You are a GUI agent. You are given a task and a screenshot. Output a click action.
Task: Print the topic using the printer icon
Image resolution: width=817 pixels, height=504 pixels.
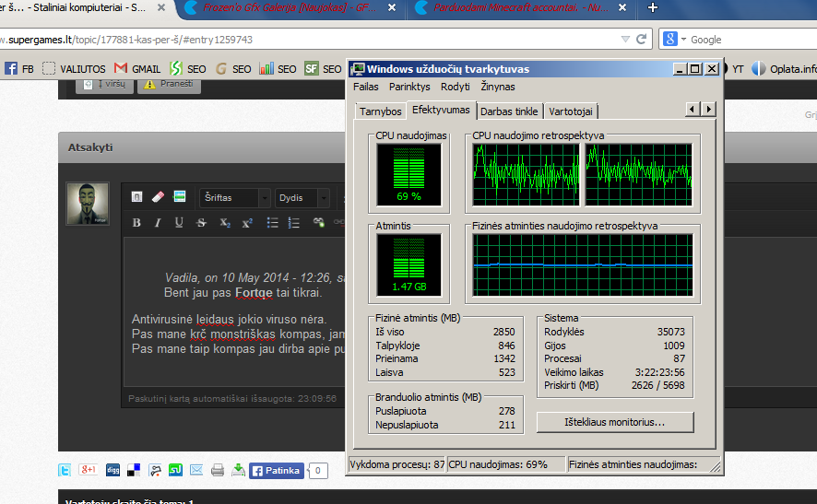[218, 471]
